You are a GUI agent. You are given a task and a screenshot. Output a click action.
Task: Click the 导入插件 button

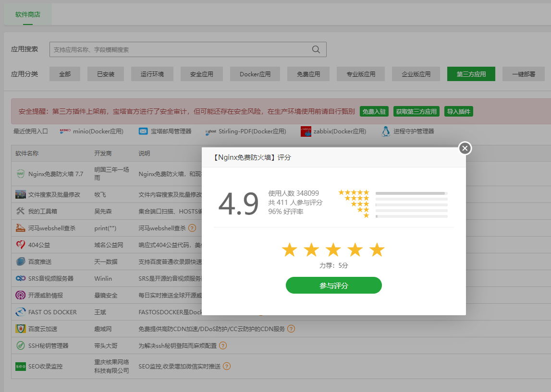(x=459, y=112)
